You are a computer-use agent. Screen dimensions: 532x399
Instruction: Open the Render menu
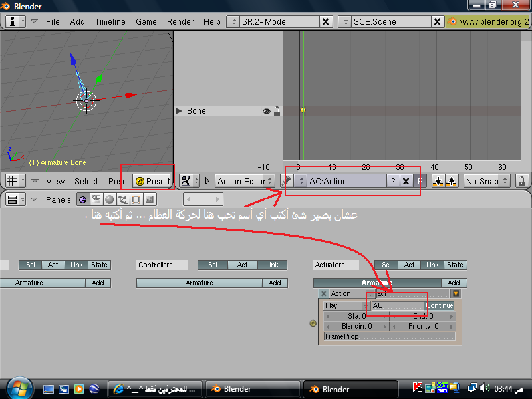pos(180,22)
